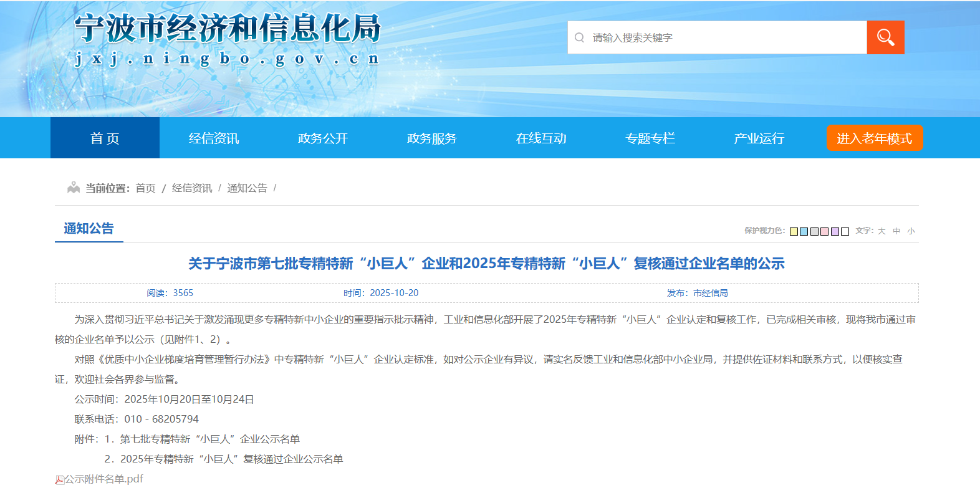Go to the 产业运行 navigation menu
Screen dimensions: 980x503
coord(759,138)
